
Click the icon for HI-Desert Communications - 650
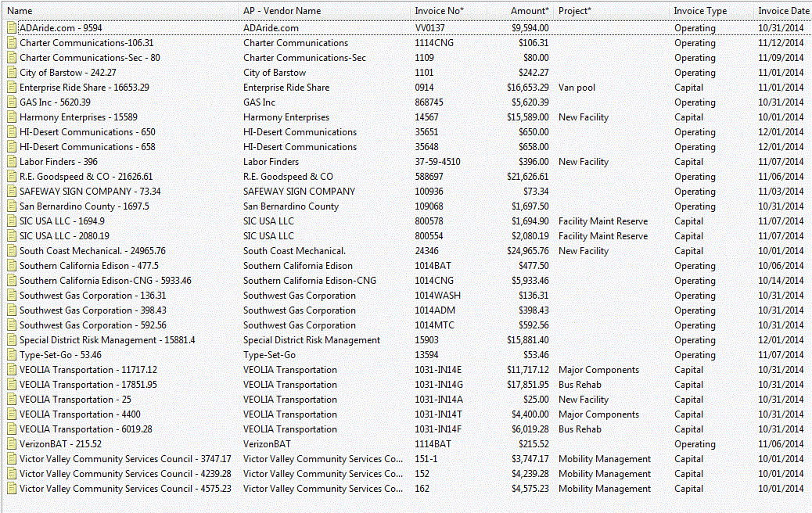point(12,132)
